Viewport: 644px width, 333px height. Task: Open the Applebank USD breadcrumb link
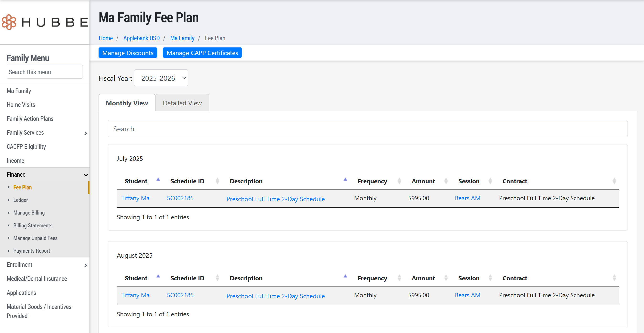pyautogui.click(x=141, y=38)
